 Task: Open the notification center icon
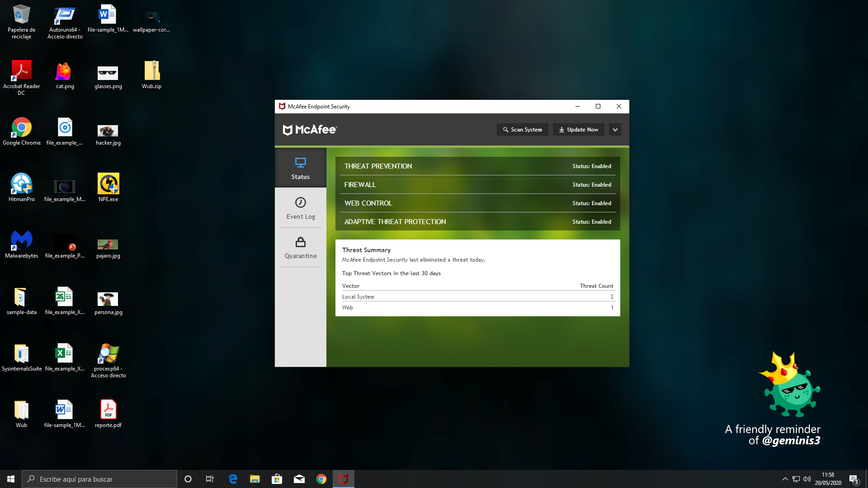click(854, 479)
